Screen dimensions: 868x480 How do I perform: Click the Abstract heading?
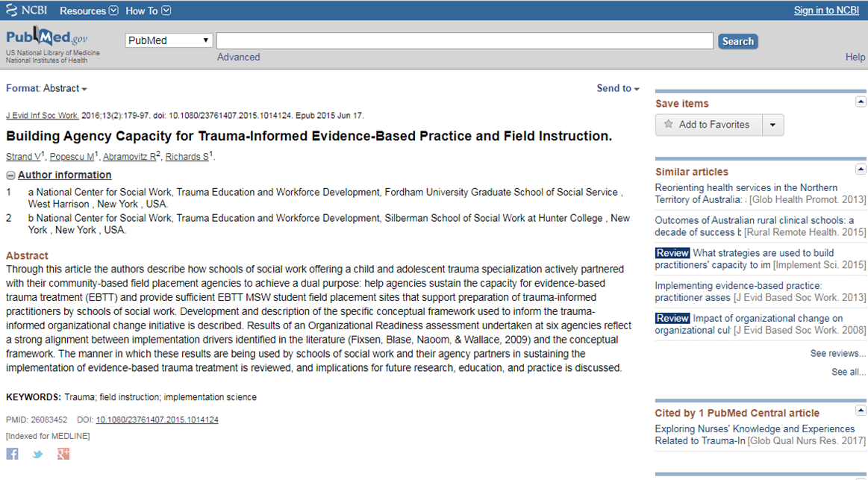pos(27,256)
